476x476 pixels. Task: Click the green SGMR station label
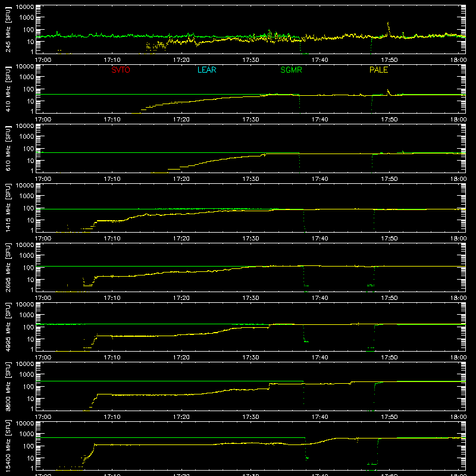click(x=291, y=70)
